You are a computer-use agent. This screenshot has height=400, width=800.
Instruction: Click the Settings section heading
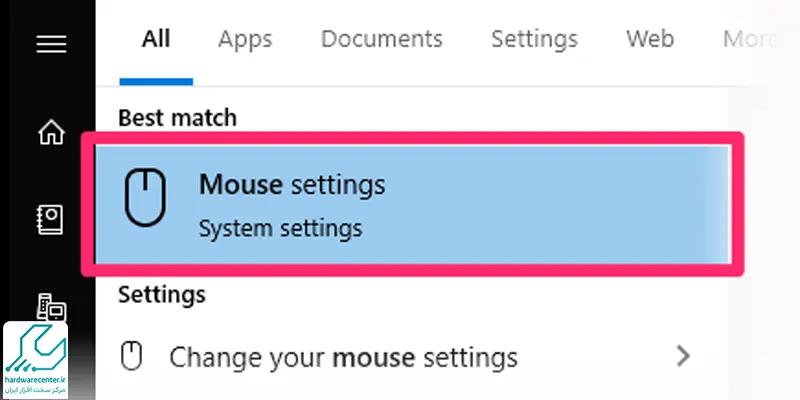coord(162,294)
